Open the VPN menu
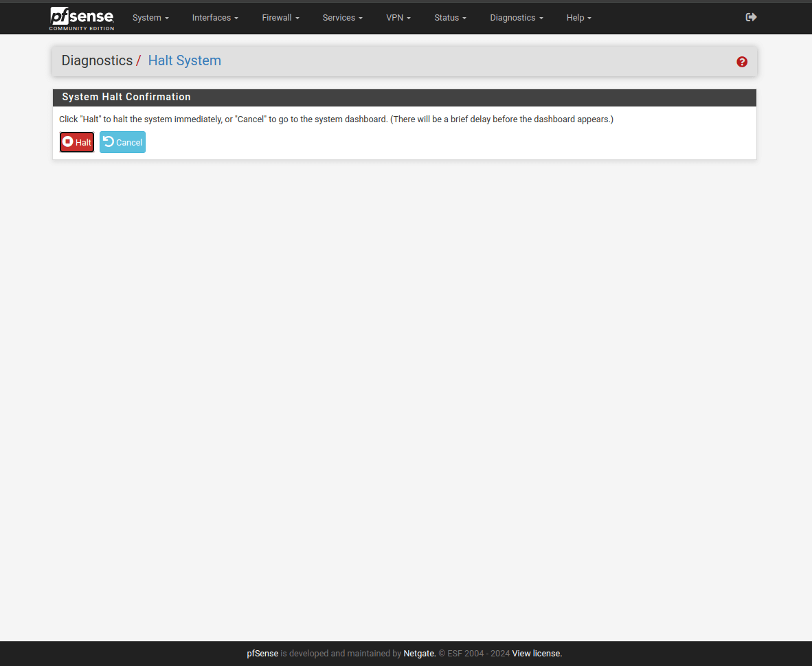This screenshot has width=812, height=666. pyautogui.click(x=398, y=18)
